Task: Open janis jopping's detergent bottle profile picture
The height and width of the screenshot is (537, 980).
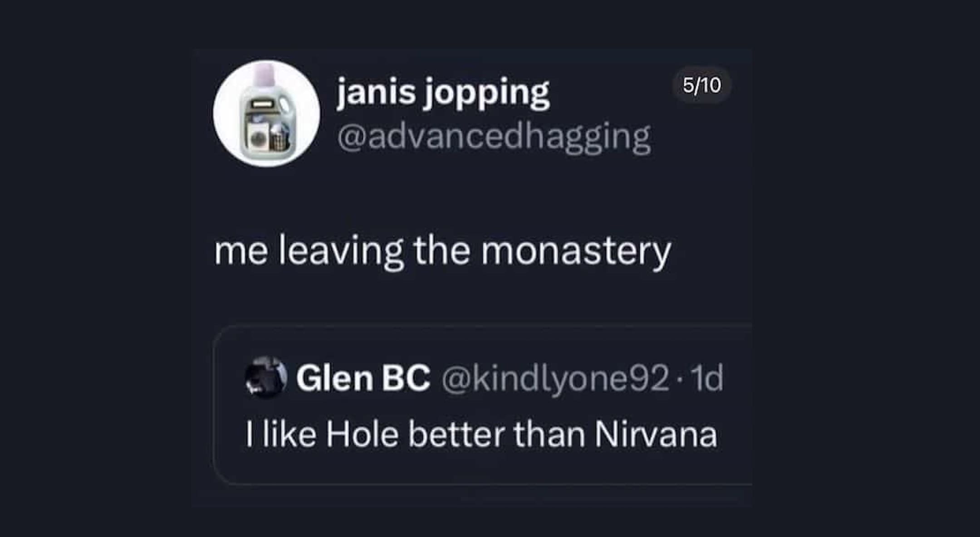Action: 266,113
